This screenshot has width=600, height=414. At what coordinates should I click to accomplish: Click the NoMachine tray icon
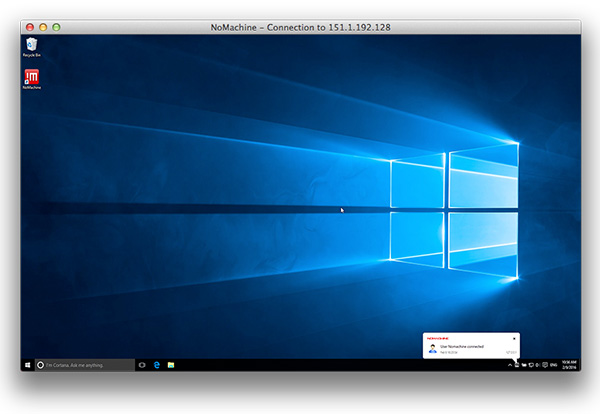tap(517, 365)
